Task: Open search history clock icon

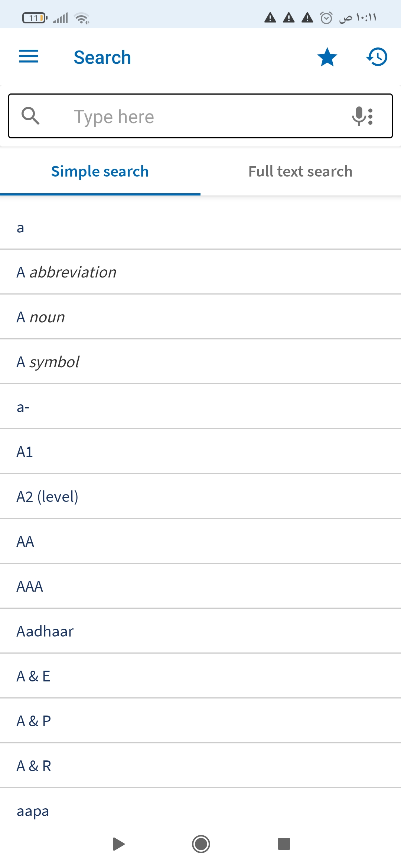Action: click(x=377, y=57)
